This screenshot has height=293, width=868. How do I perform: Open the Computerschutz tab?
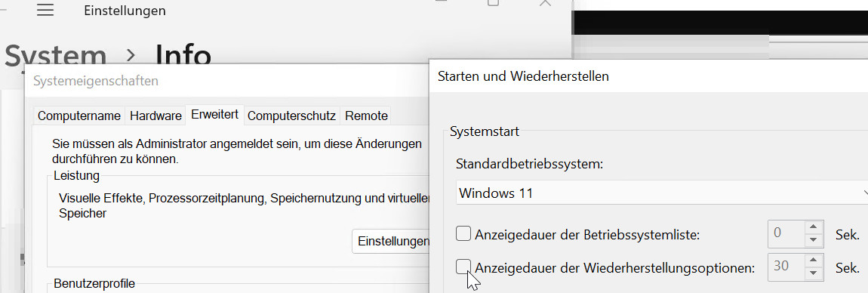click(x=291, y=116)
